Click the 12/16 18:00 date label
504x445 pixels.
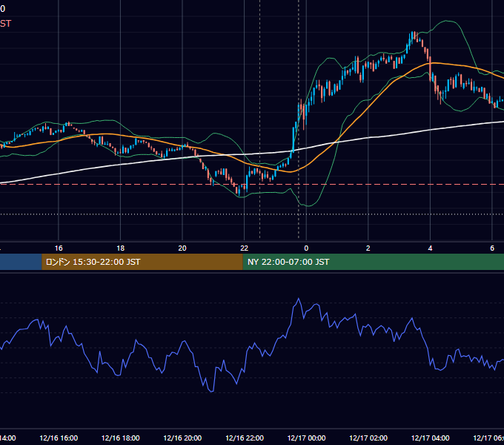click(121, 438)
